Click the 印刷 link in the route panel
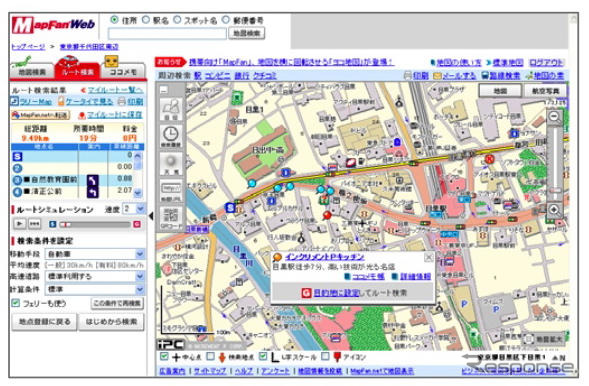Viewport: 589px width, 386px height. pyautogui.click(x=134, y=101)
